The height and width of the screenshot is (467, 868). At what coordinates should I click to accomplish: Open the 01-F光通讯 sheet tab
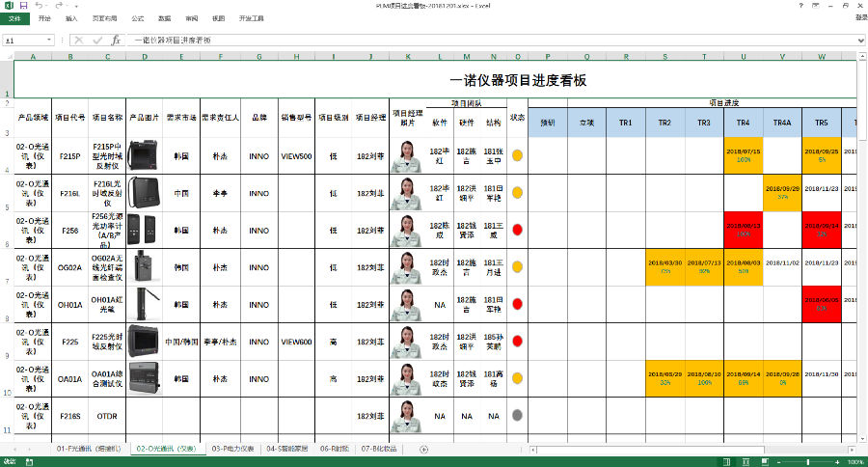pos(89,449)
